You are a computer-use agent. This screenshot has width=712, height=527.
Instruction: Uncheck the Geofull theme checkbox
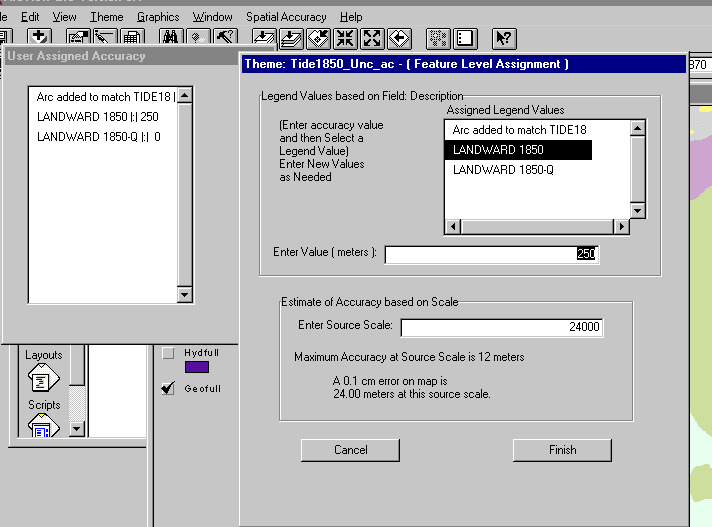pyautogui.click(x=168, y=389)
